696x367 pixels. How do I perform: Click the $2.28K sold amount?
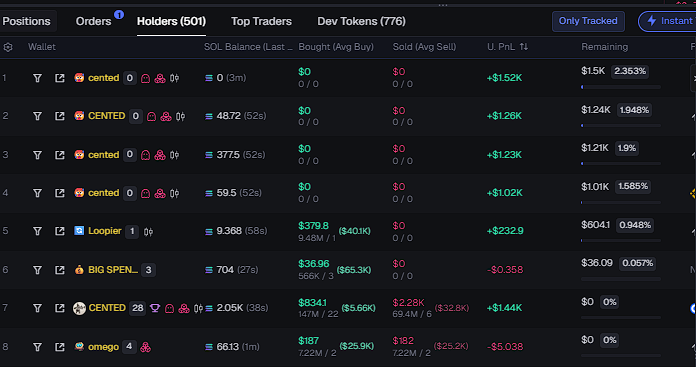[x=408, y=303]
